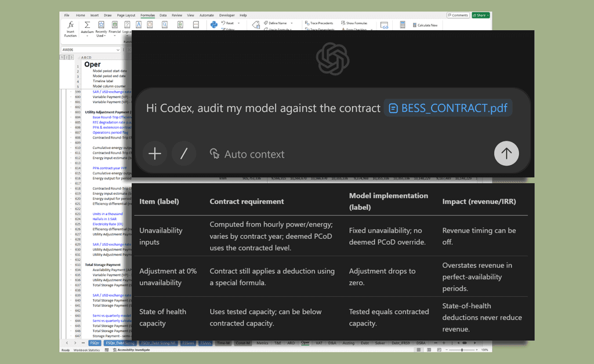Open the Math & Trig functions icon
Screen dimensions: 594x364
pos(180,25)
